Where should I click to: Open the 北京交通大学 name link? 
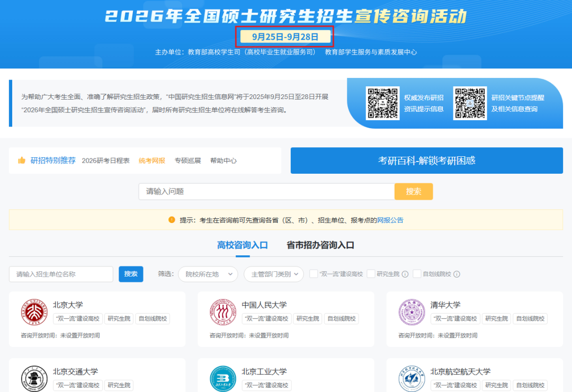(76, 371)
